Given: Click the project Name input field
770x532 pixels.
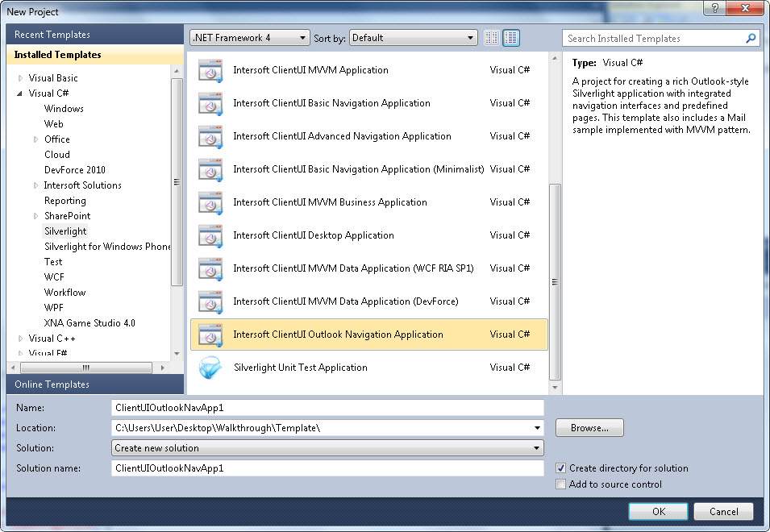Looking at the screenshot, I should [x=327, y=408].
